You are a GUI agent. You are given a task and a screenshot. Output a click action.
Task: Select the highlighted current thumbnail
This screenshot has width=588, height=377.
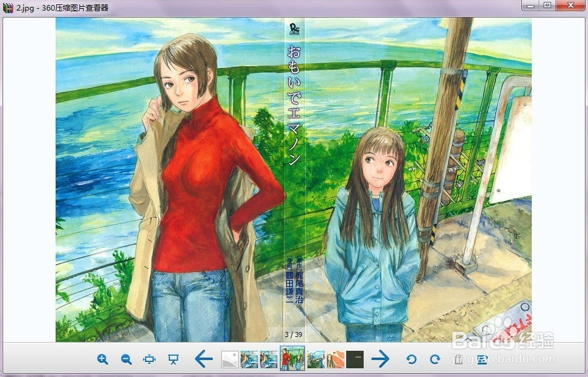coord(292,358)
